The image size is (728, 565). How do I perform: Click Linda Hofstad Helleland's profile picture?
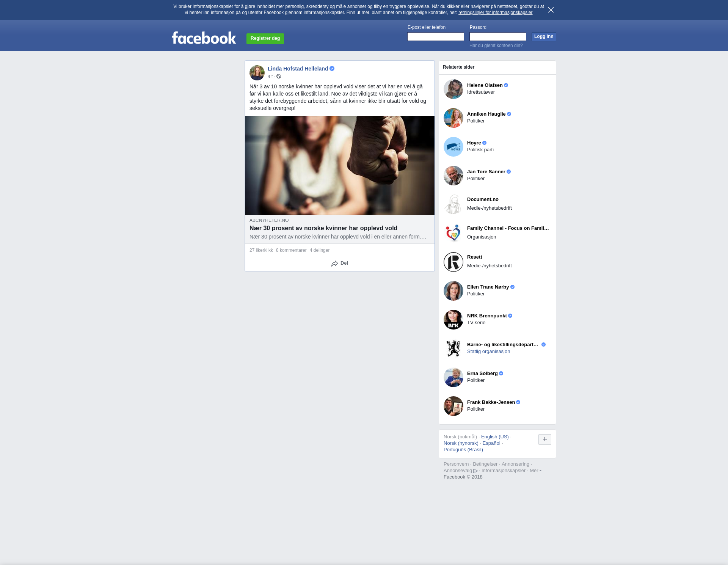point(257,72)
